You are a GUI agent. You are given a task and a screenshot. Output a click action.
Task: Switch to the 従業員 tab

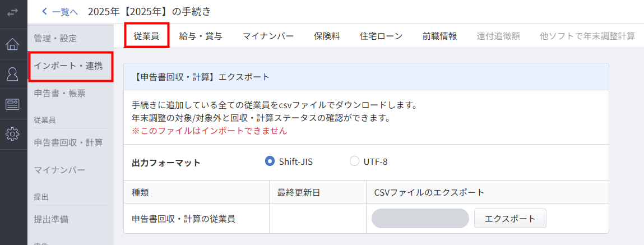pos(146,36)
